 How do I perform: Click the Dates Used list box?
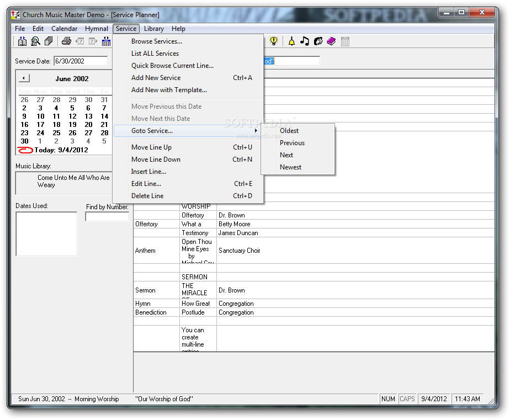[46, 234]
